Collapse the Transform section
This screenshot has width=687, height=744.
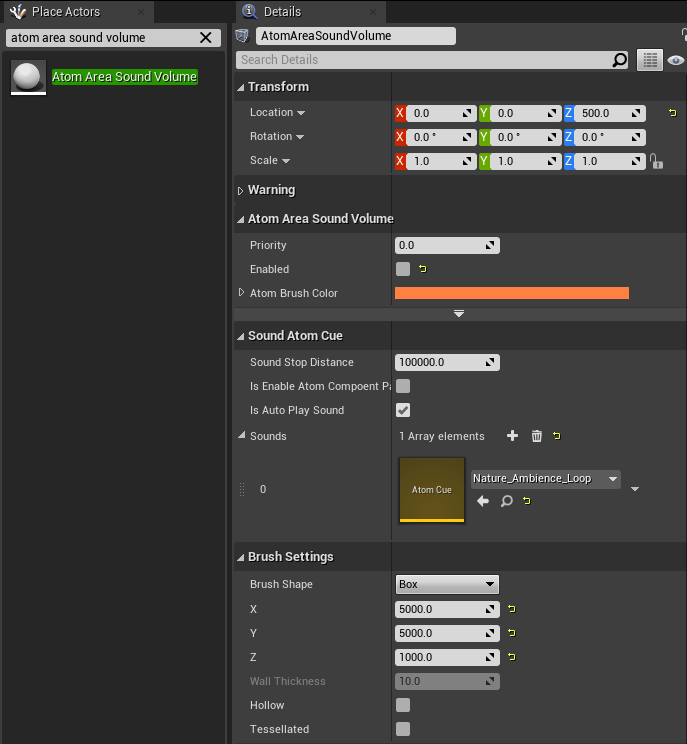click(x=241, y=87)
